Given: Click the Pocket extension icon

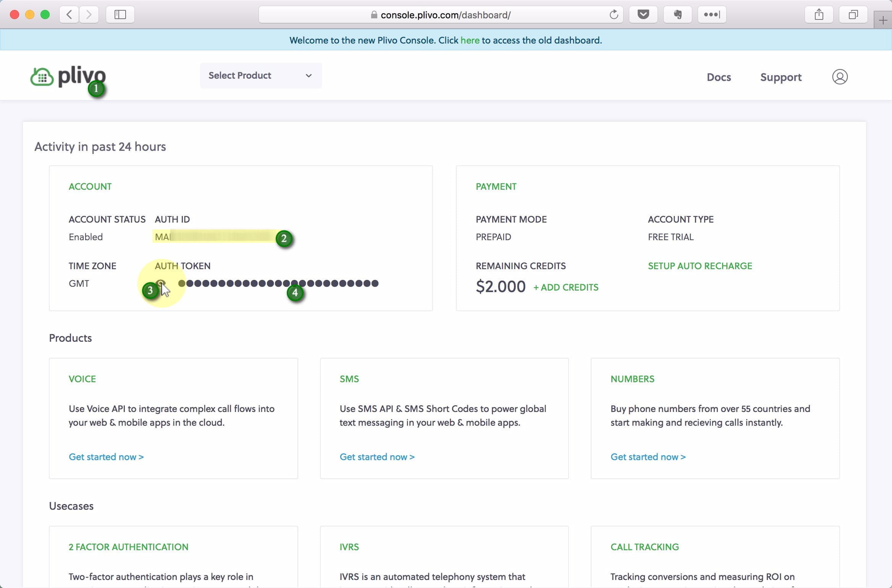Looking at the screenshot, I should (x=643, y=15).
